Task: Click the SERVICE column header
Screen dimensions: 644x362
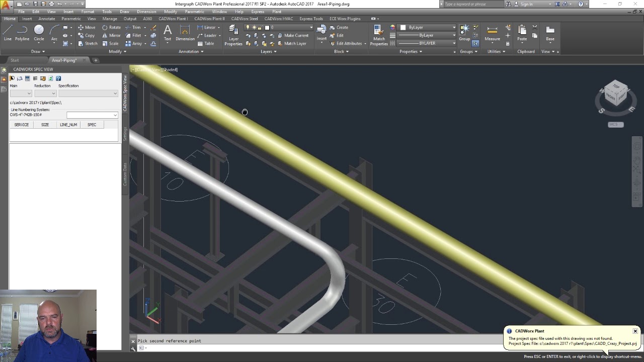Action: [22, 125]
